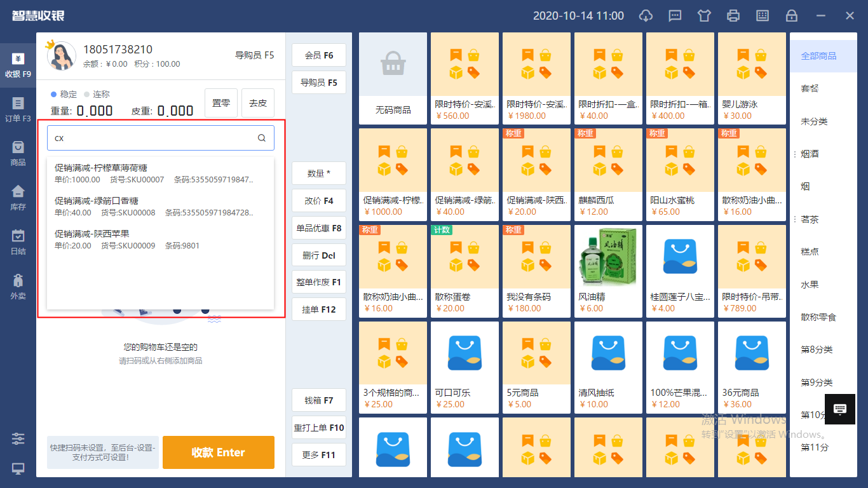Open the settings sliders icon in sidebar

click(18, 439)
